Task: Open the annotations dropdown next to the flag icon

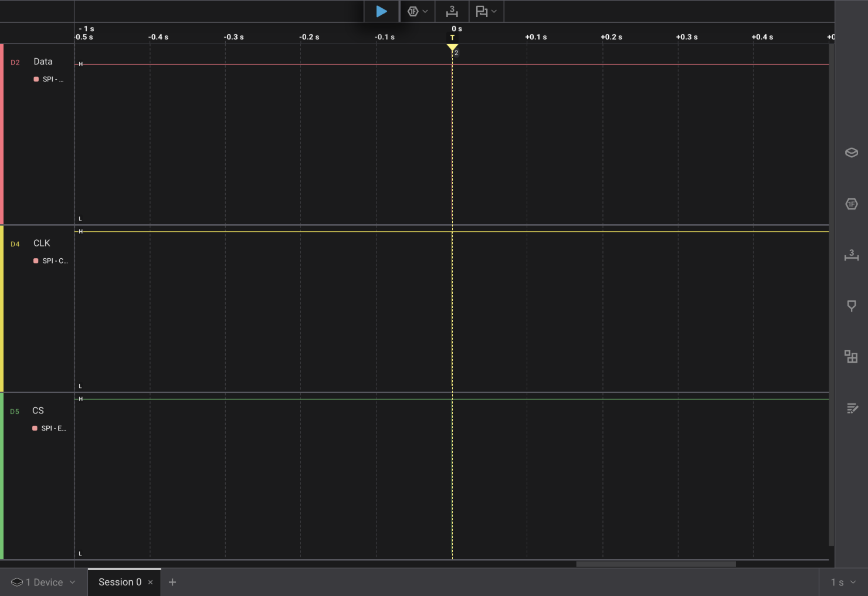Action: [x=494, y=11]
